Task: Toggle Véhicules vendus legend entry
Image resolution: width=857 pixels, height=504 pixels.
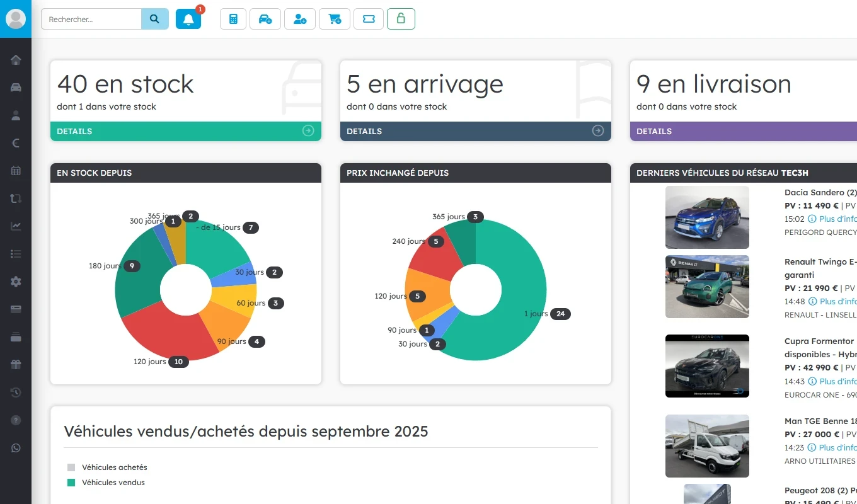Action: 106,483
